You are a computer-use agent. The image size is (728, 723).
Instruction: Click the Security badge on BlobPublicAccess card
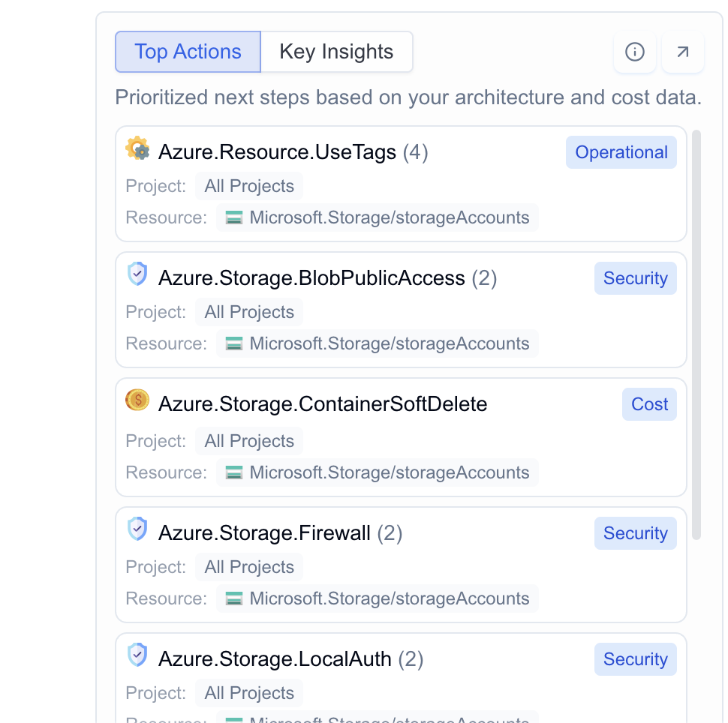[636, 278]
